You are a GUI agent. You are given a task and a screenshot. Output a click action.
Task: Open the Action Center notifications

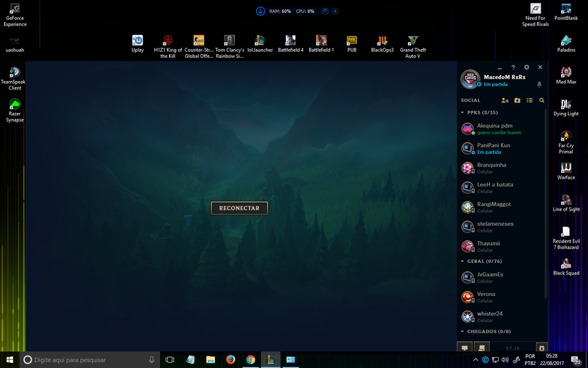[x=577, y=361]
